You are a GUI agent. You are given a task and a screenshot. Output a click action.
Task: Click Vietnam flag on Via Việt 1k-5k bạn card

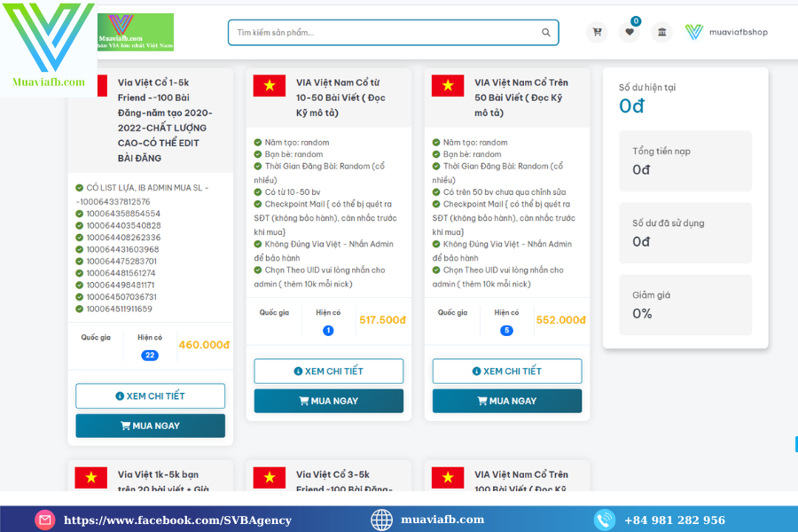(x=91, y=478)
